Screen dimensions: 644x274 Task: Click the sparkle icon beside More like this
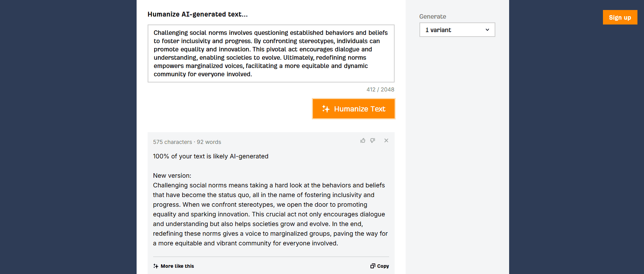coord(156,266)
